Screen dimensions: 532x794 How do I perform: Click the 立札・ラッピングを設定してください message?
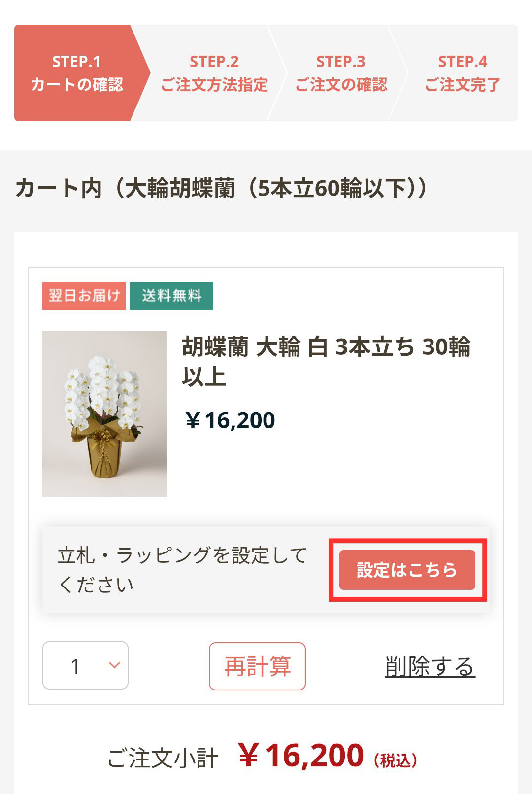[x=182, y=570]
